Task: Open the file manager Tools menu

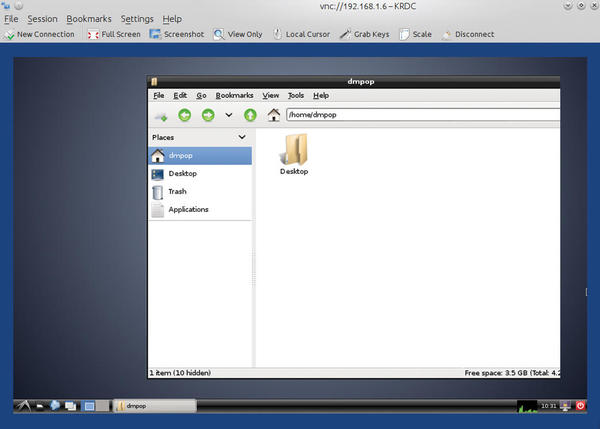Action: [296, 95]
